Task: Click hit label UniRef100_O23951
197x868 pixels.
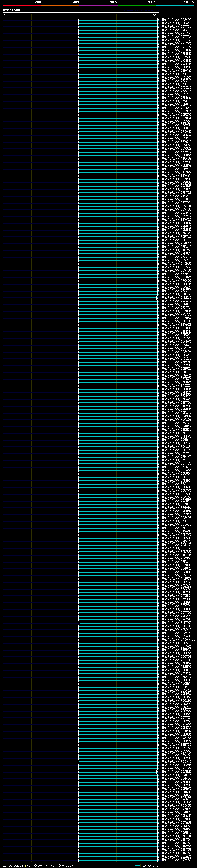Action: click(x=176, y=125)
